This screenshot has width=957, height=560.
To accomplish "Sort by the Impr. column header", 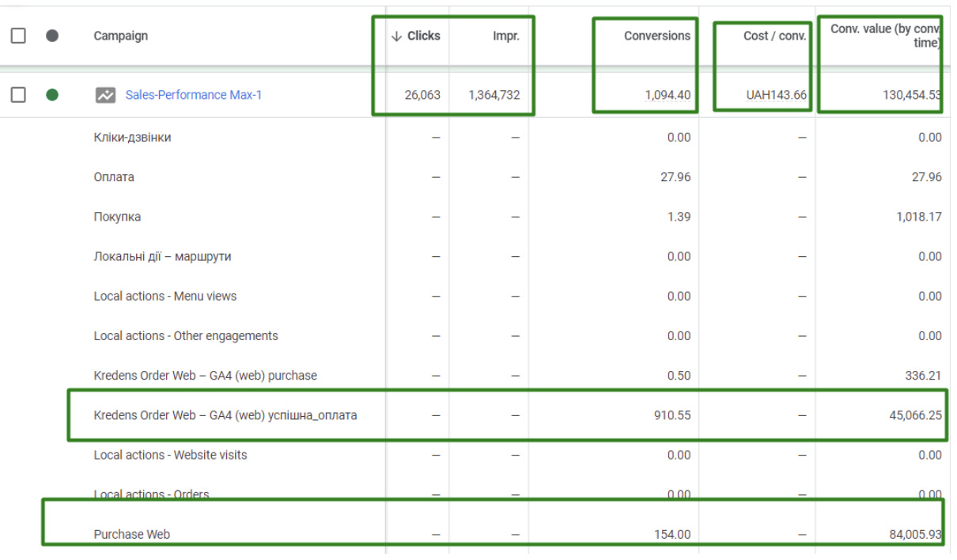I will tap(506, 36).
